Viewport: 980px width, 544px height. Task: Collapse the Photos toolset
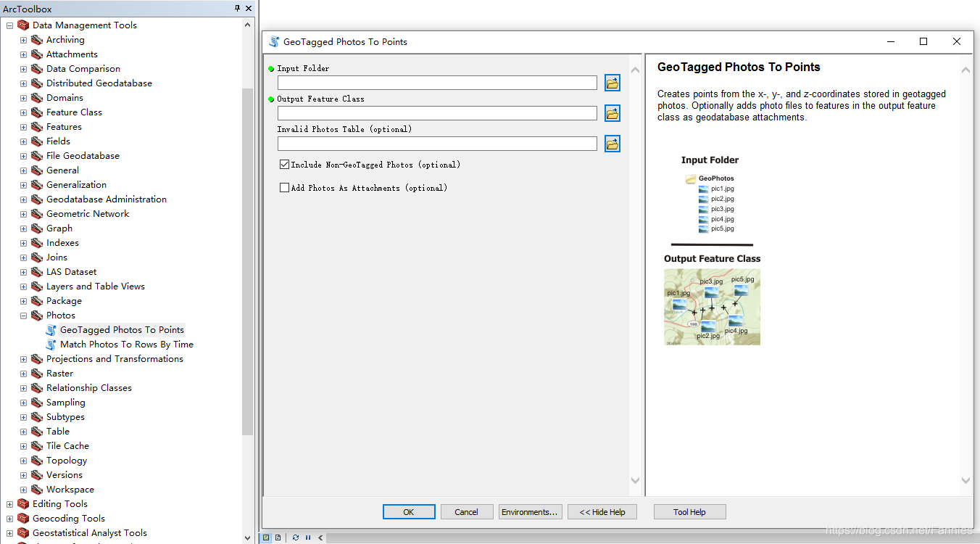[x=23, y=316]
